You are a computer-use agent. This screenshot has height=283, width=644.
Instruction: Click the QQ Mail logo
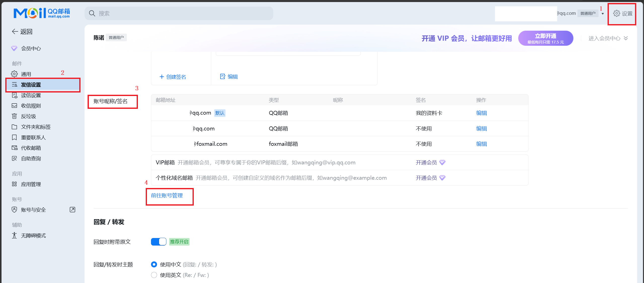[x=42, y=13]
